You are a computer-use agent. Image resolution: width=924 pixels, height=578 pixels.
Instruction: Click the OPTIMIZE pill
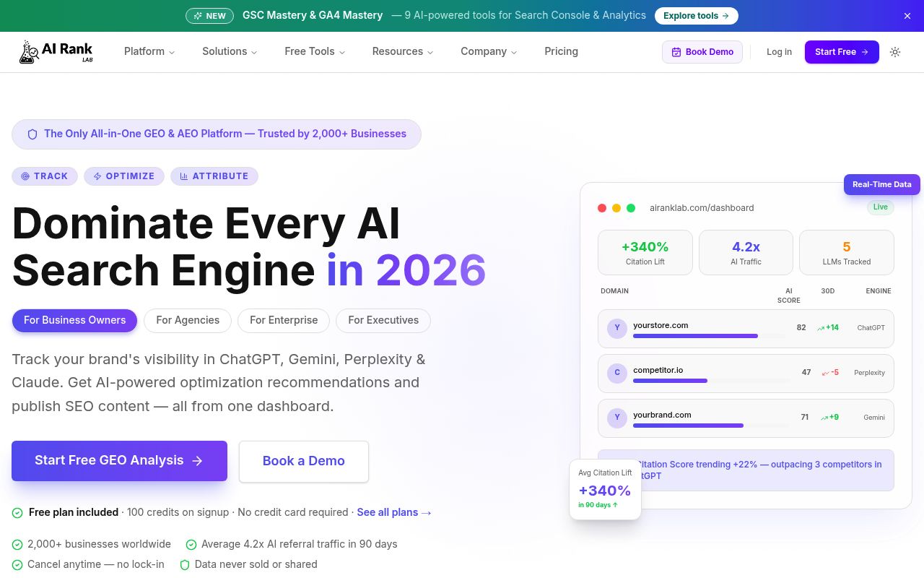pyautogui.click(x=124, y=176)
